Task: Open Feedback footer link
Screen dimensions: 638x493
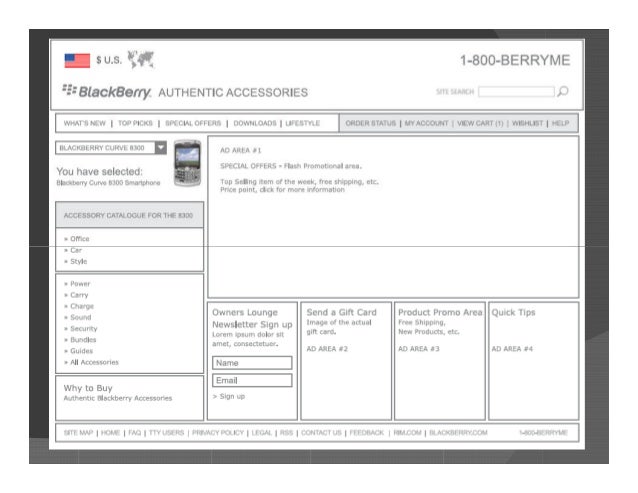Action: click(x=367, y=433)
